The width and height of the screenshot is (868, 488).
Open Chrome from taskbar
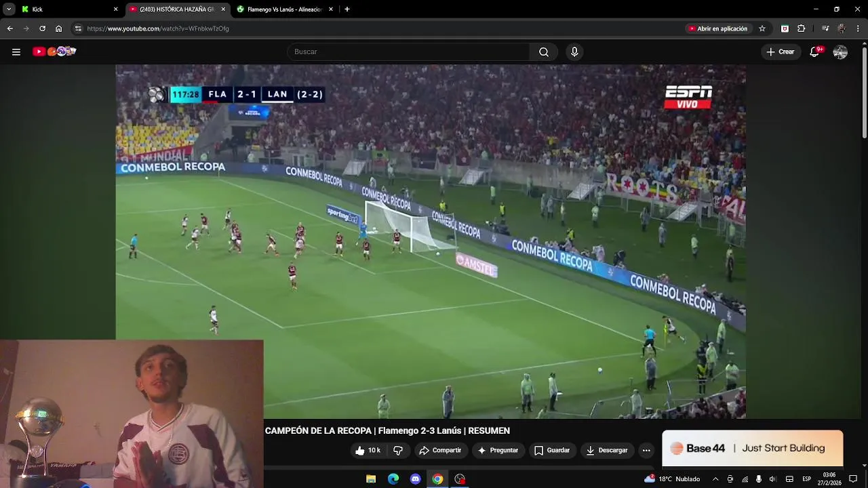(438, 479)
